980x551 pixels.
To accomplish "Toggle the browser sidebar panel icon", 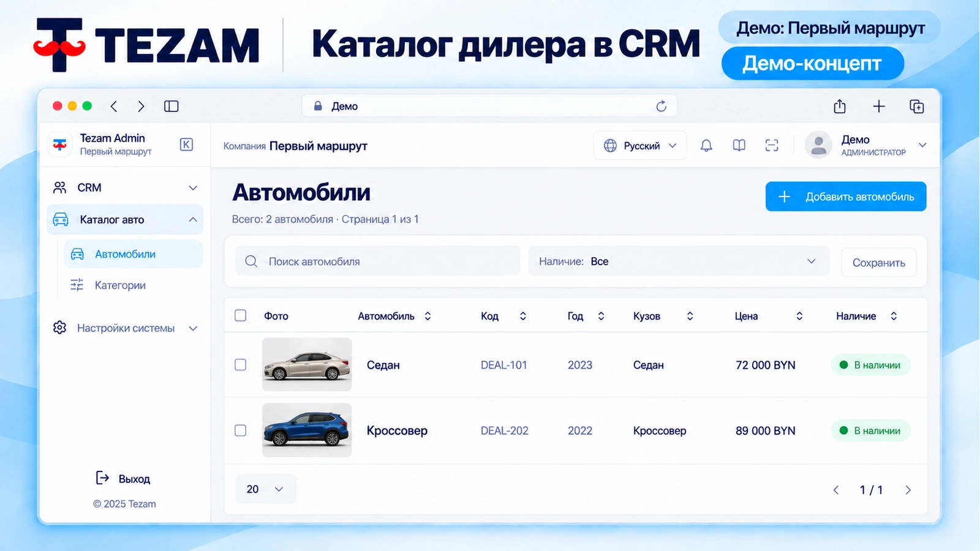I will [171, 107].
